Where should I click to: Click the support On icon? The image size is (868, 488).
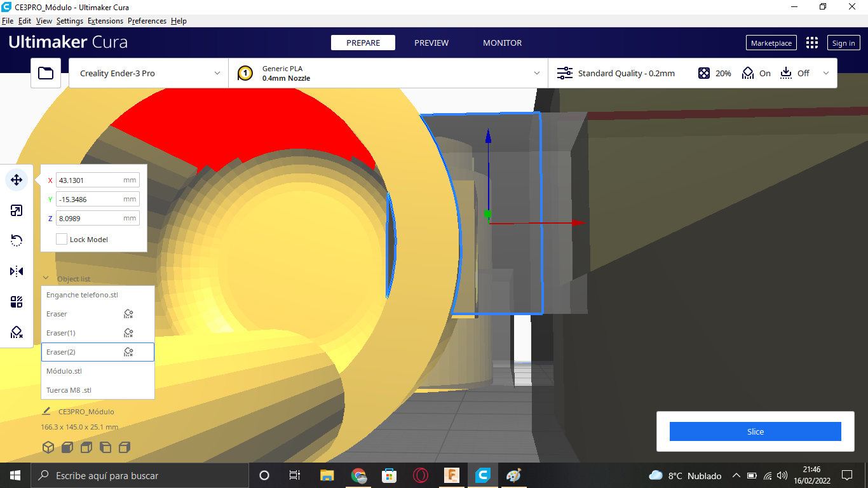point(748,73)
